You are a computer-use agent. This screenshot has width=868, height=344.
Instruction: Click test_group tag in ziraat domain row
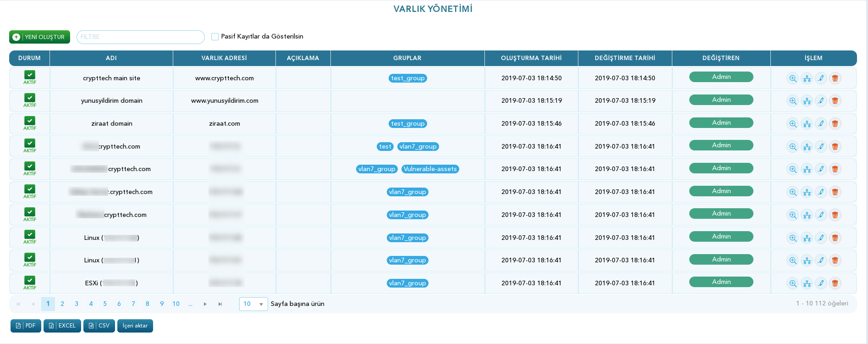(408, 124)
